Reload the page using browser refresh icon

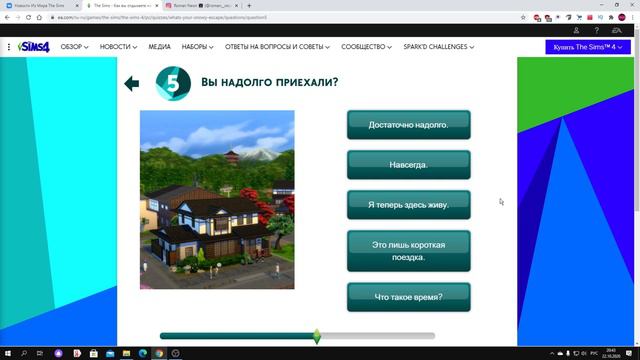[x=28, y=18]
